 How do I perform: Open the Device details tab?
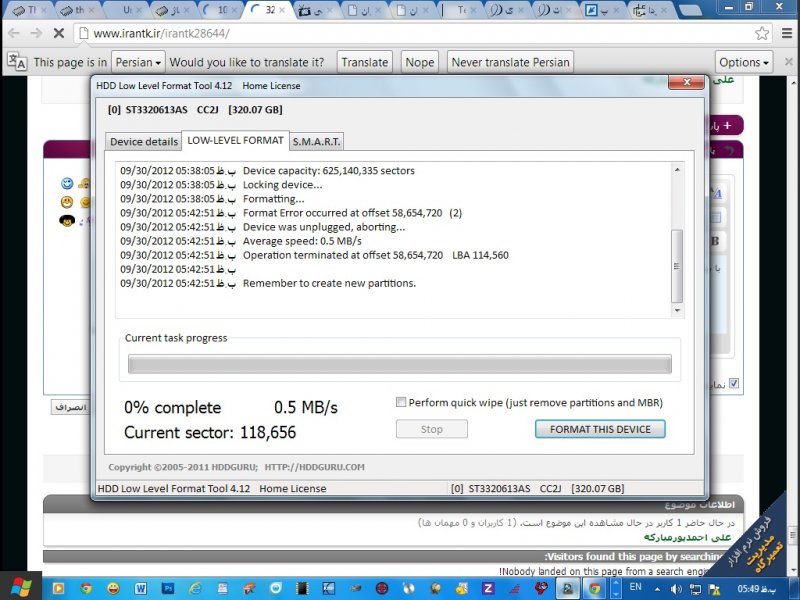click(x=144, y=142)
